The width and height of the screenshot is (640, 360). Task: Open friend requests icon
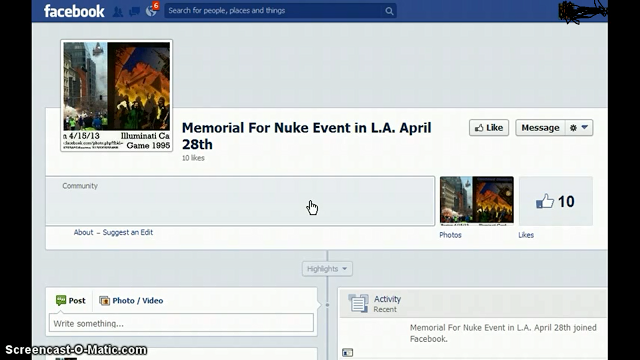click(118, 11)
